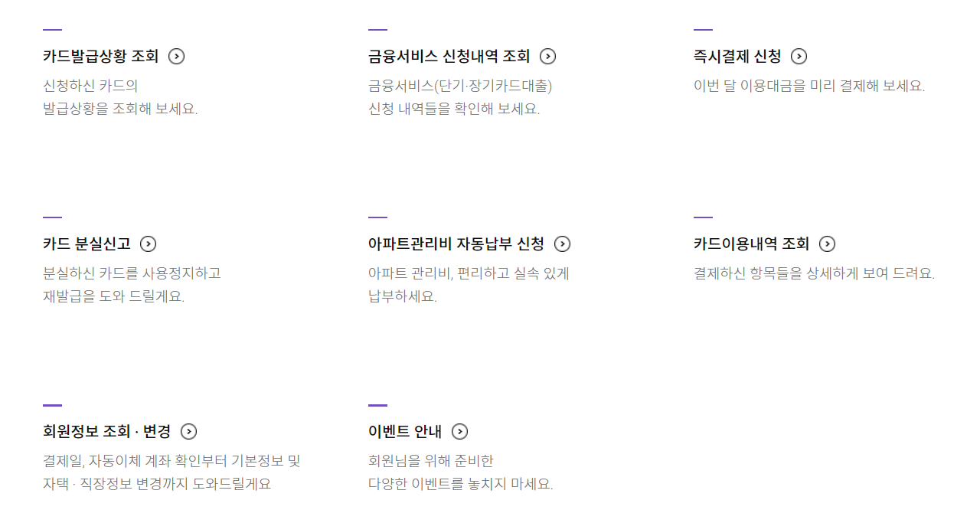Image resolution: width=980 pixels, height=523 pixels.
Task: Click the arrow icon beside 카드 분실신고
Action: tap(150, 244)
